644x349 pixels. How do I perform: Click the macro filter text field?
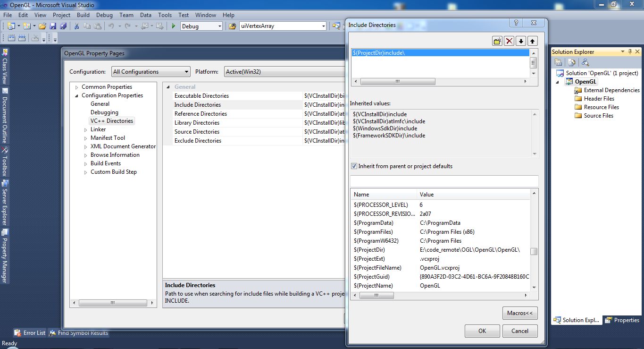point(444,181)
